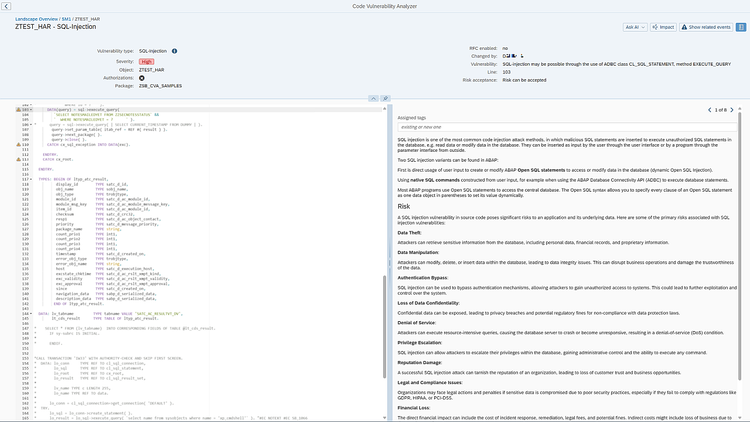The width and height of the screenshot is (750, 422).
Task: Click the 'Data Manipulation' subheading
Action: tap(418, 253)
